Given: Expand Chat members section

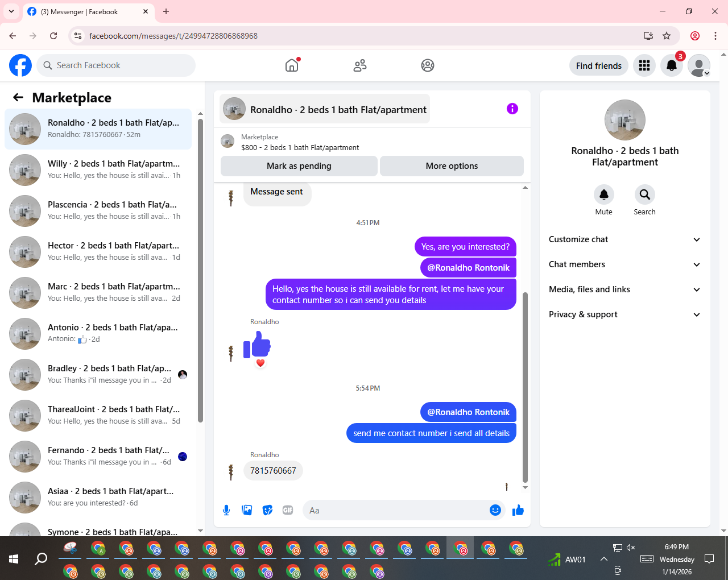Looking at the screenshot, I should (x=625, y=264).
